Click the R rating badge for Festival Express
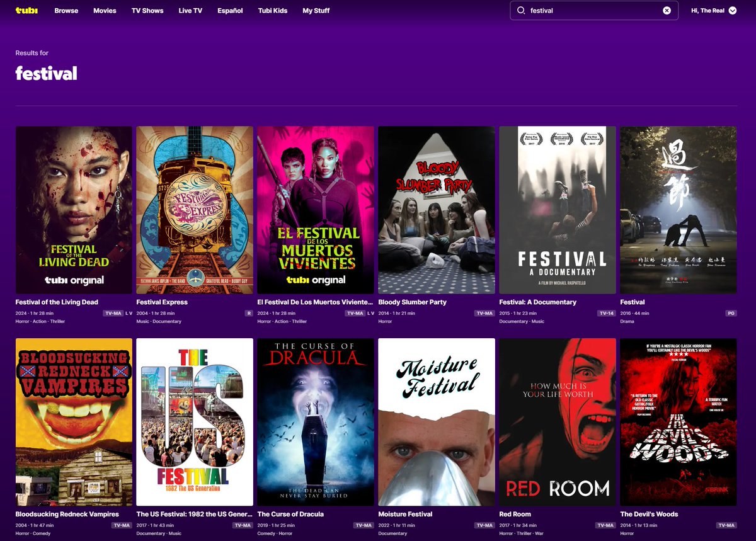Viewport: 756px width, 541px height. (x=249, y=313)
